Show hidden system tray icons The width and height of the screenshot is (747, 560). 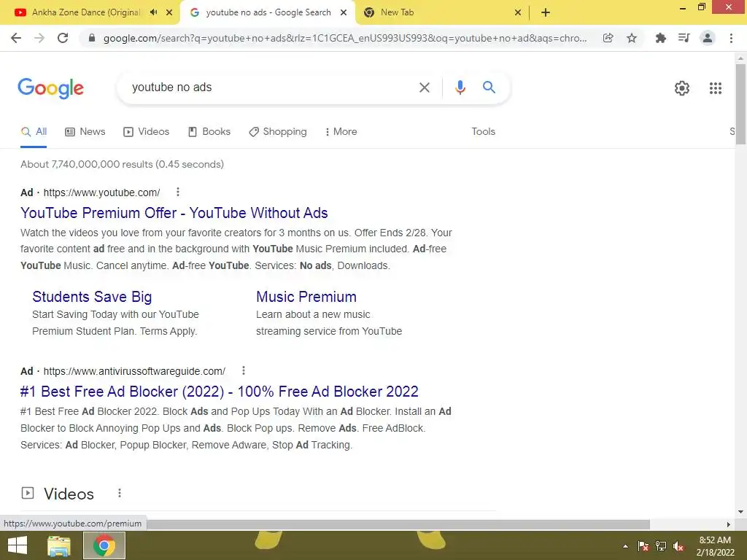point(625,546)
